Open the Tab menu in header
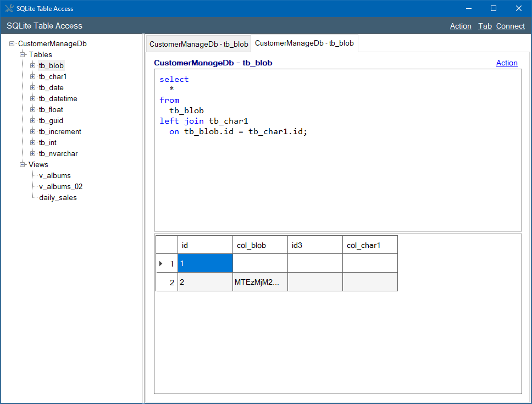 click(485, 26)
